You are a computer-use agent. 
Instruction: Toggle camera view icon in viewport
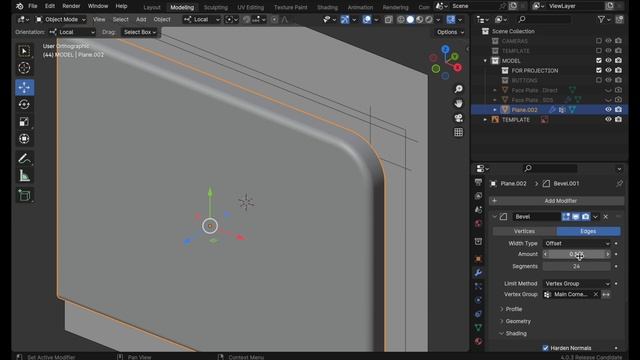coord(458,118)
